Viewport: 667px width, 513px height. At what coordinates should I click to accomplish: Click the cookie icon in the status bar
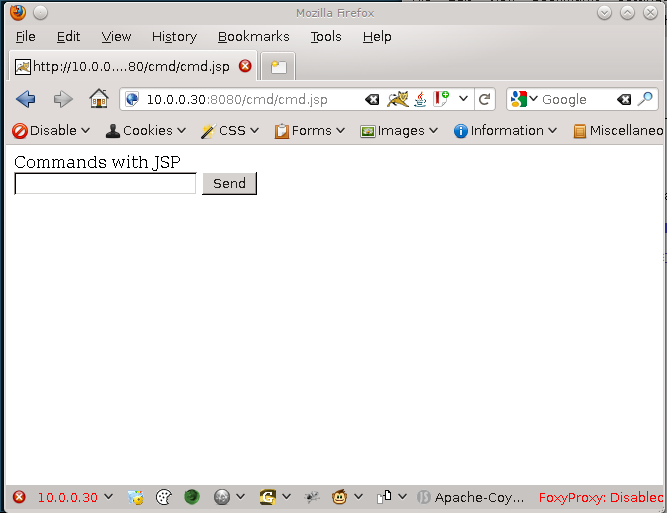[164, 497]
